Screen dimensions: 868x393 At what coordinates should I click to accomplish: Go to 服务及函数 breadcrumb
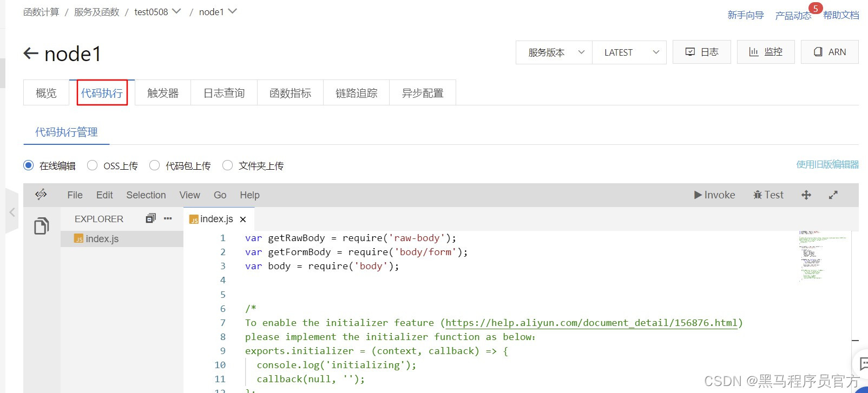click(96, 12)
